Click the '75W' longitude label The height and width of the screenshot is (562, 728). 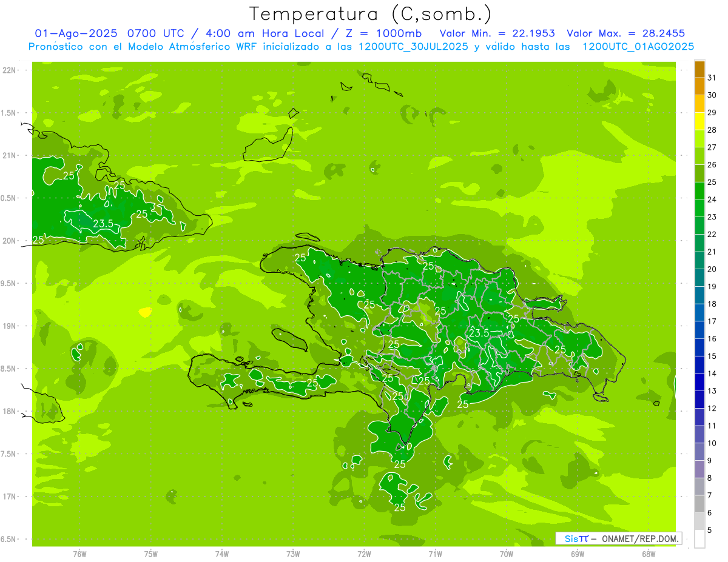(x=150, y=554)
